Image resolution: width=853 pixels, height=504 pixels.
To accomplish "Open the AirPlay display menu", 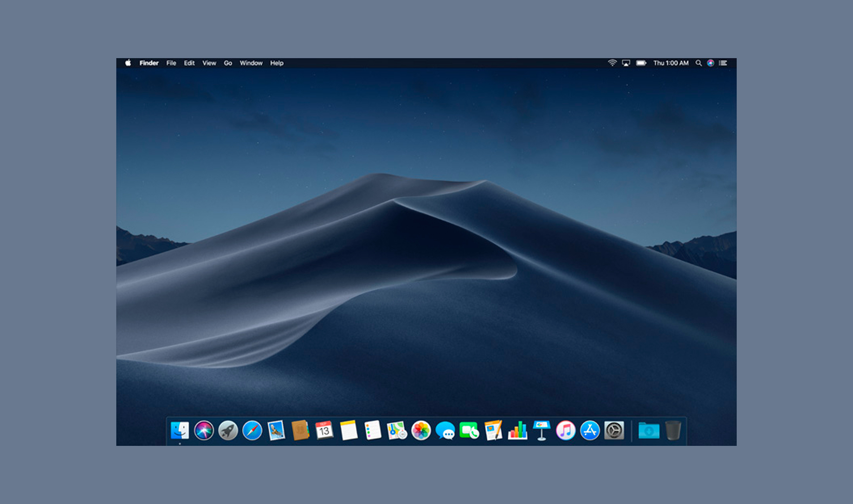I will (626, 63).
